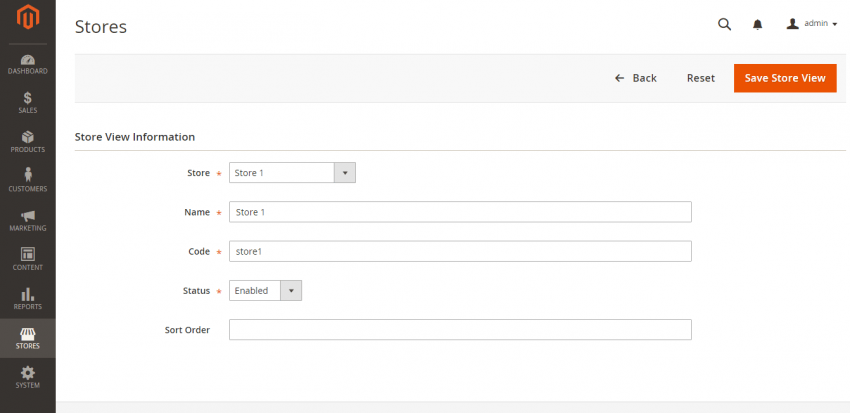This screenshot has height=413, width=850.
Task: Click the Stores page title
Action: coord(101,27)
